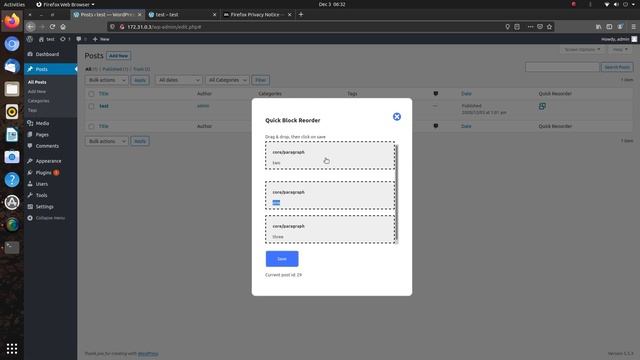Open a new browser tab
Screen dimensions: 640x360
click(x=301, y=14)
